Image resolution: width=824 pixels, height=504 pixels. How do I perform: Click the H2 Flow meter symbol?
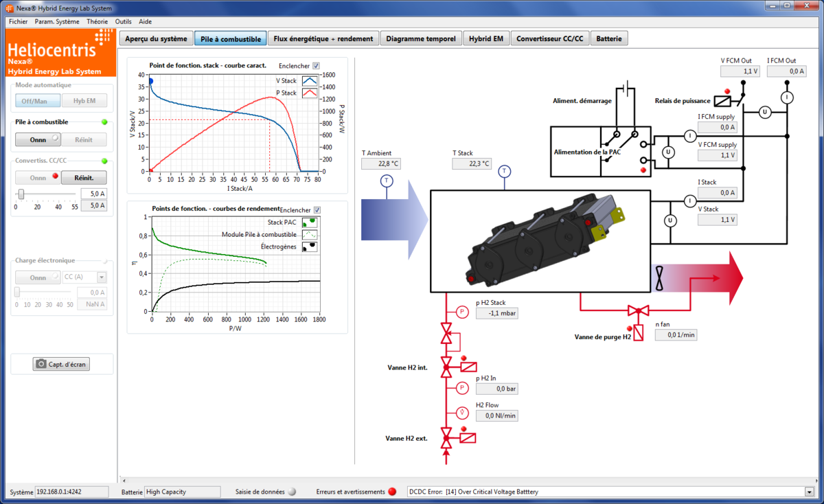click(462, 413)
